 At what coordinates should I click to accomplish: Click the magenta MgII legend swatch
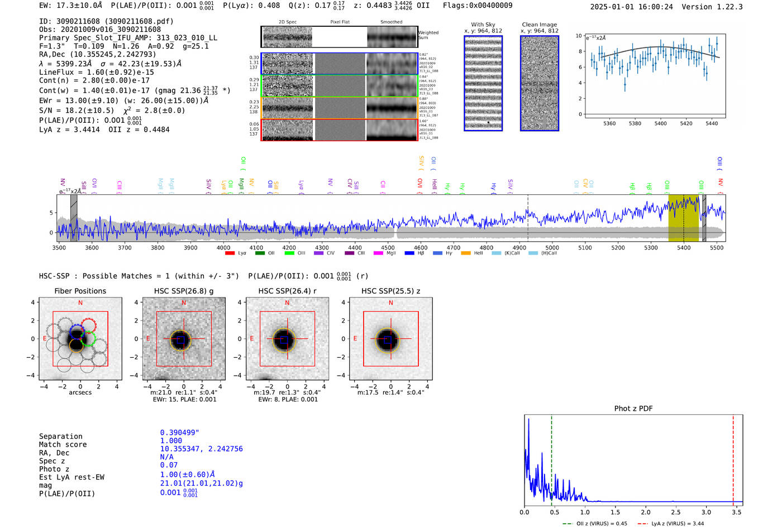(x=378, y=253)
